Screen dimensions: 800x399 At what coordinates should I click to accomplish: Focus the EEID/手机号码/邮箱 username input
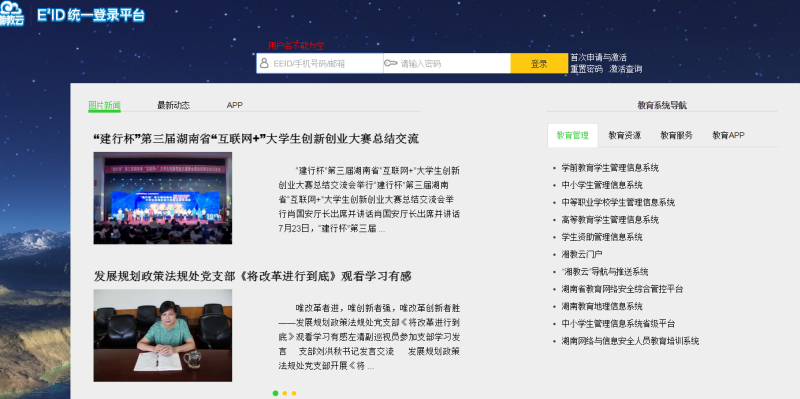pyautogui.click(x=320, y=63)
